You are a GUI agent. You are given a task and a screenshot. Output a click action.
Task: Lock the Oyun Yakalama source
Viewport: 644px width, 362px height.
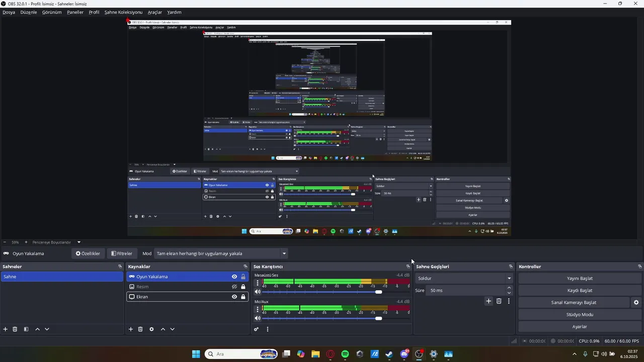point(243,277)
